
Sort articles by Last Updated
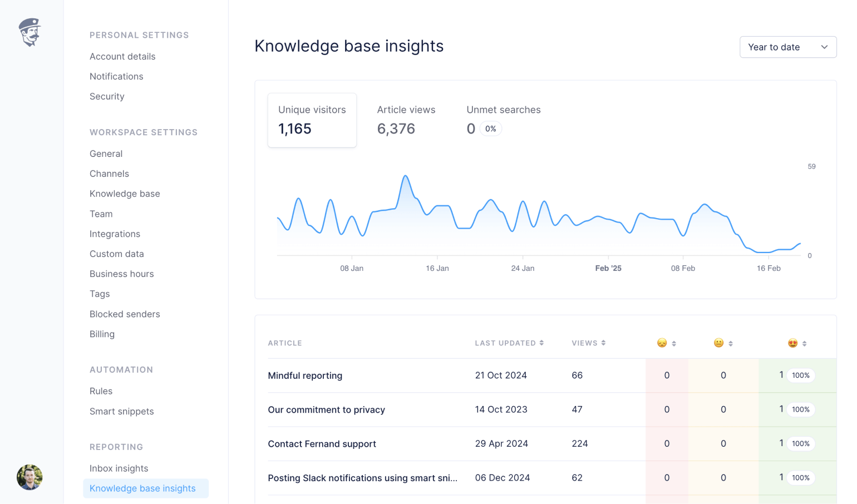coord(509,343)
